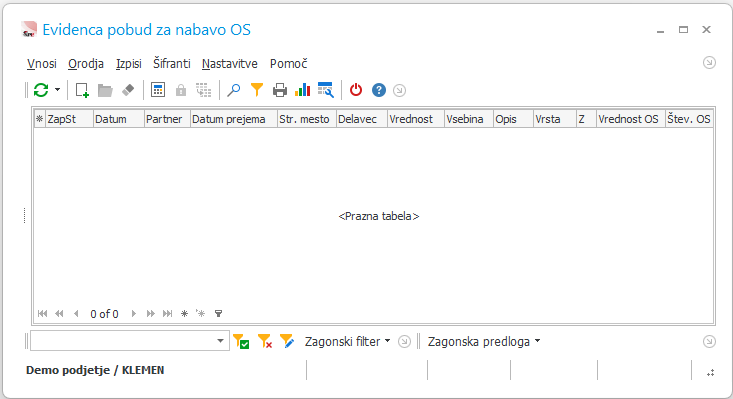Click the navigator small filter icon

click(218, 314)
